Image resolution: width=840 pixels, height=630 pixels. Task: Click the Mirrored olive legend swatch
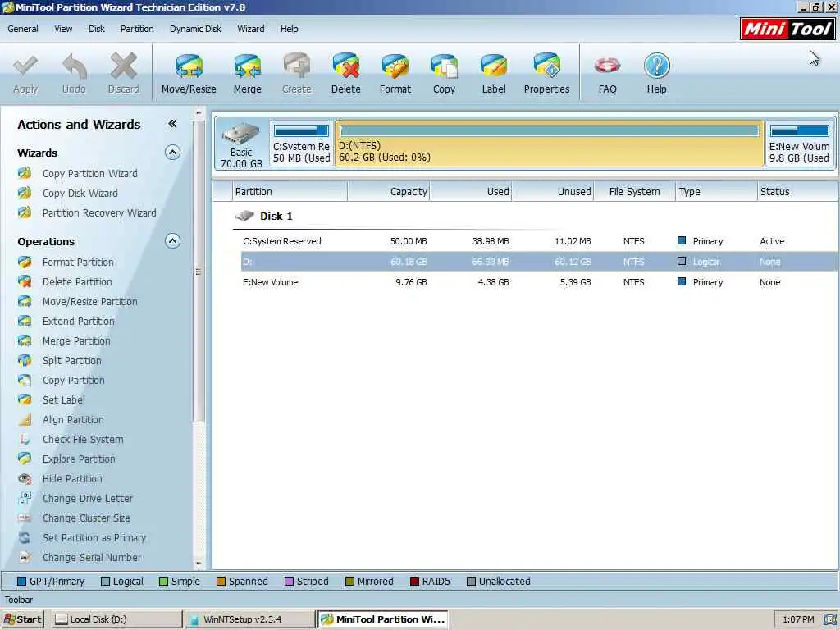click(349, 582)
